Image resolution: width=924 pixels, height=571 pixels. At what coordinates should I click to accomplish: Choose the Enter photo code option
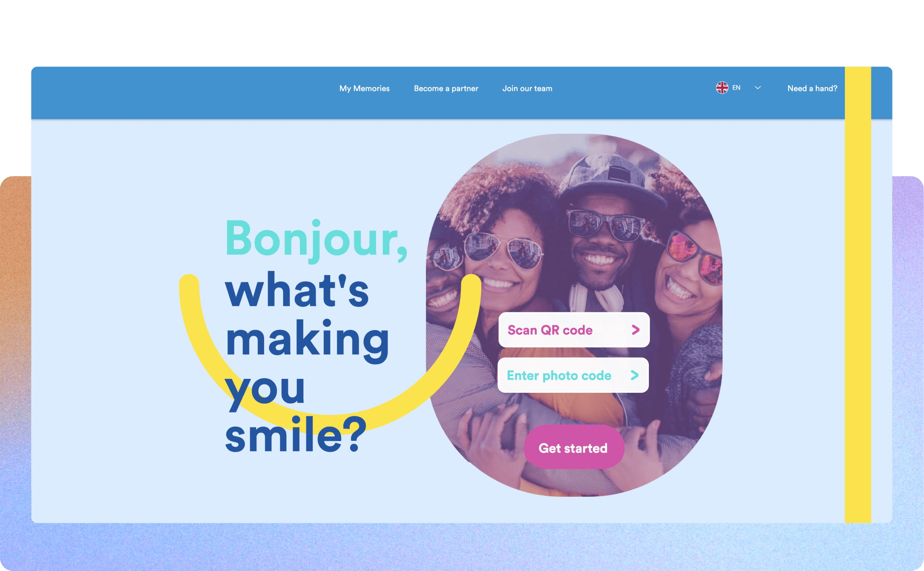tap(573, 375)
